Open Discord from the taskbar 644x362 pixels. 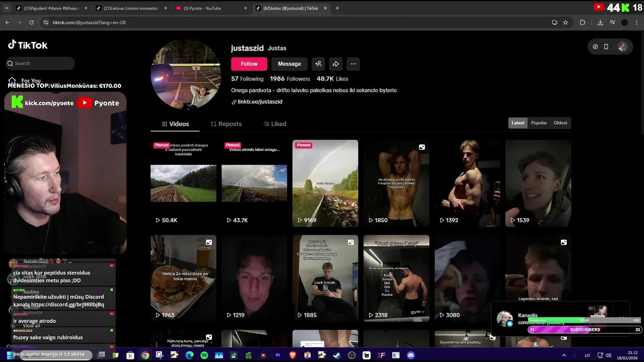tap(411, 355)
